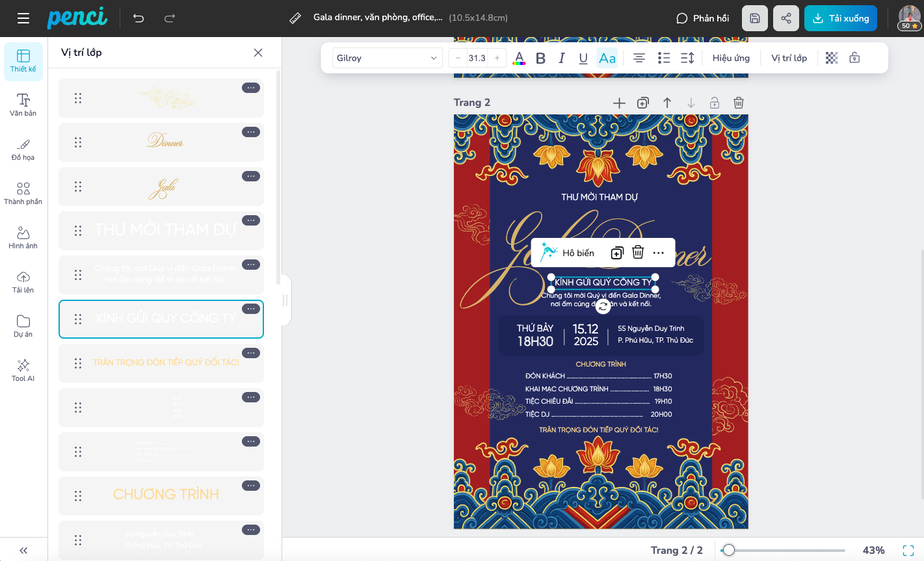Viewport: 924px width, 561px height.
Task: Delete page 2 with trash icon
Action: tap(739, 103)
